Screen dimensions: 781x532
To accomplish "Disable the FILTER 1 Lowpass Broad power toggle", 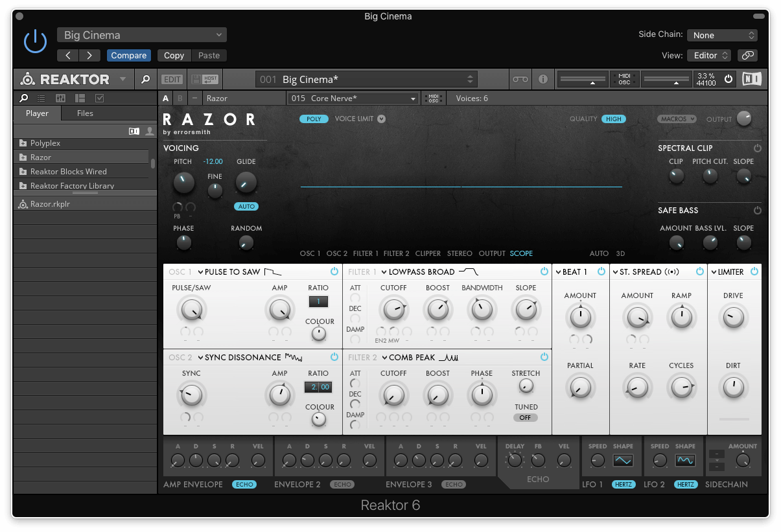I will pos(544,272).
